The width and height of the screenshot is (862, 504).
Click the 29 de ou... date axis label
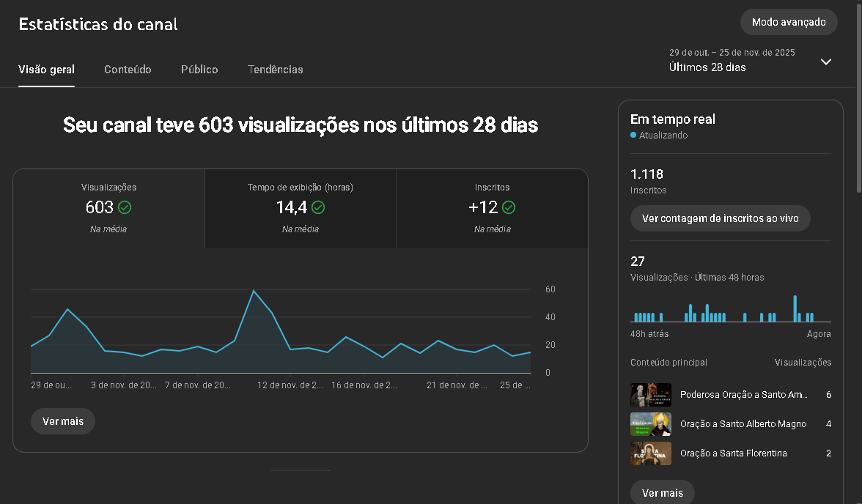coord(51,385)
